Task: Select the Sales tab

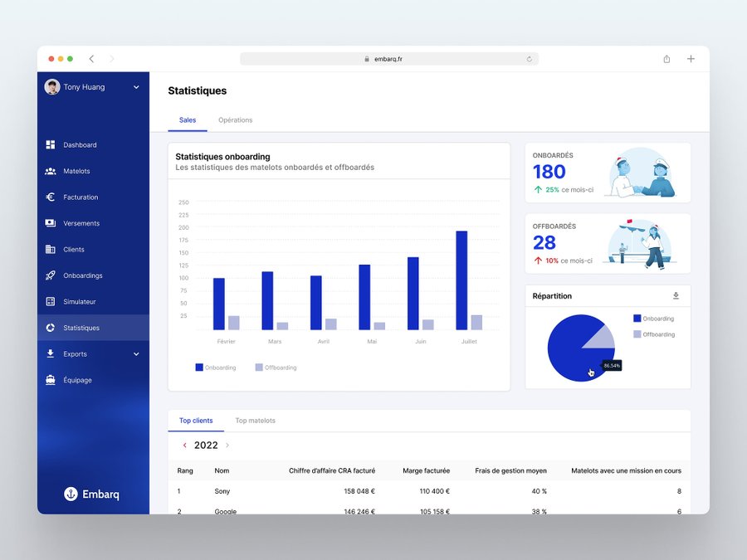Action: [x=188, y=120]
